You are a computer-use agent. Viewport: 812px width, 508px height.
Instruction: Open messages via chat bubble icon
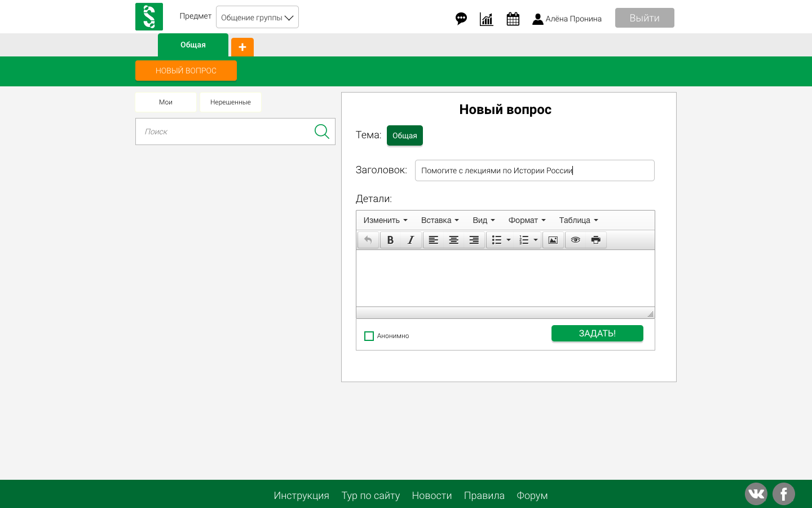[461, 18]
